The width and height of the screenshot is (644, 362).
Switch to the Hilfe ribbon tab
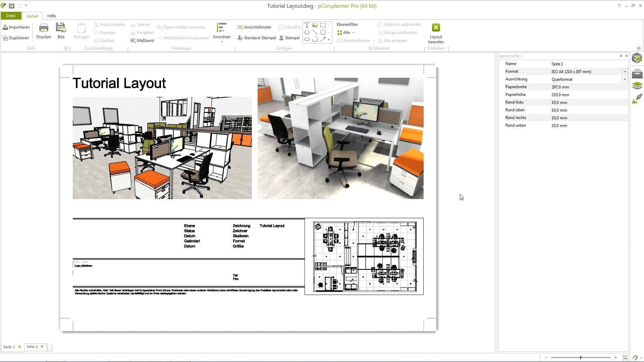(51, 16)
